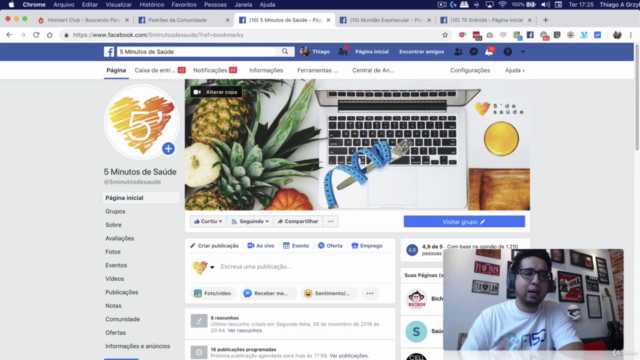Click Encontrar amigos link
This screenshot has height=360, width=640.
421,52
